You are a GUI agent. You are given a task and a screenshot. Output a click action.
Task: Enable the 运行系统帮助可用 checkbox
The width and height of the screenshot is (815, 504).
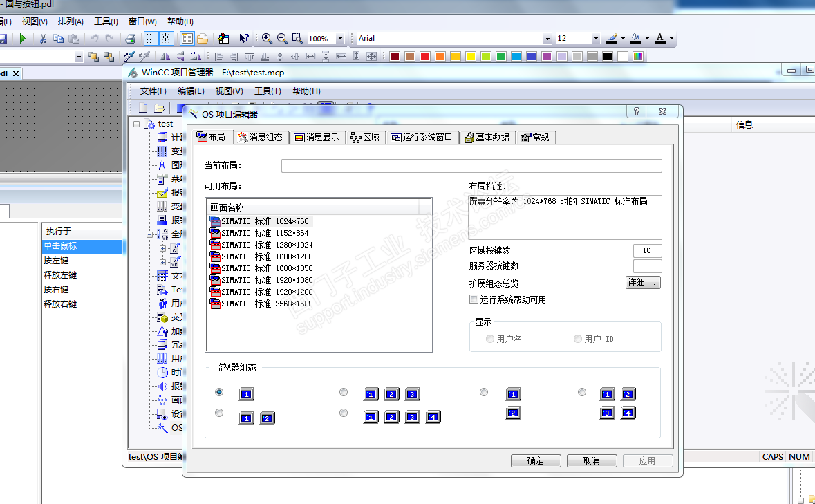[474, 299]
